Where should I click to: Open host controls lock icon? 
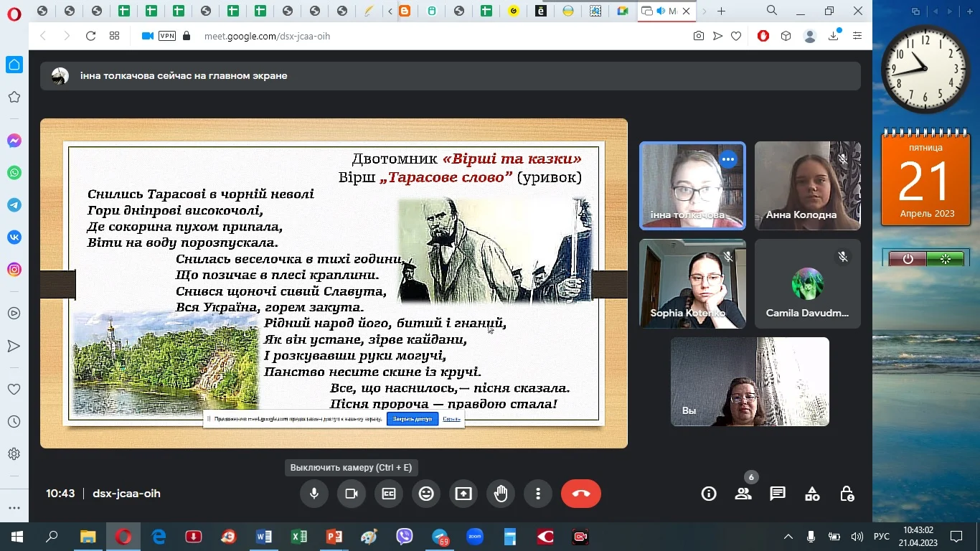tap(847, 494)
